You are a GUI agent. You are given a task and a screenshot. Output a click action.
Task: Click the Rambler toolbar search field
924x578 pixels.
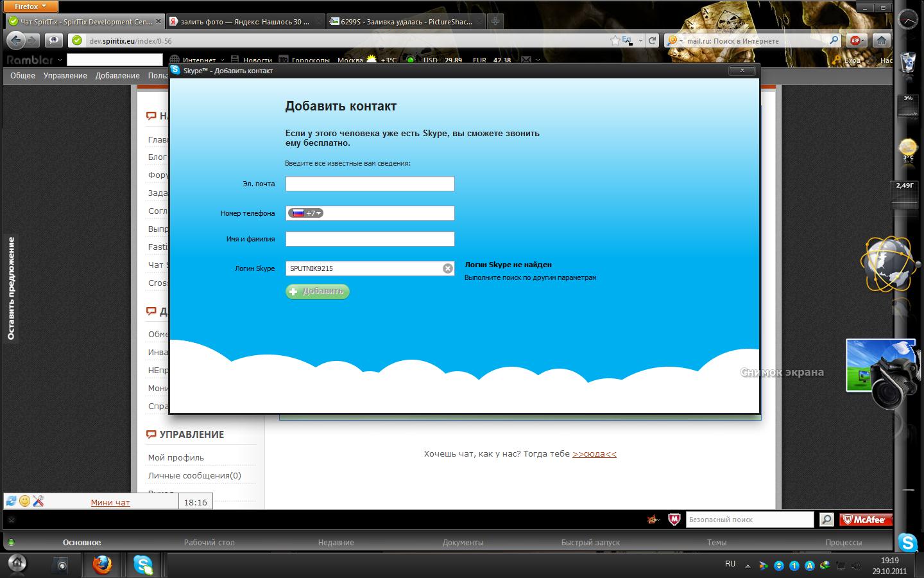pos(114,60)
